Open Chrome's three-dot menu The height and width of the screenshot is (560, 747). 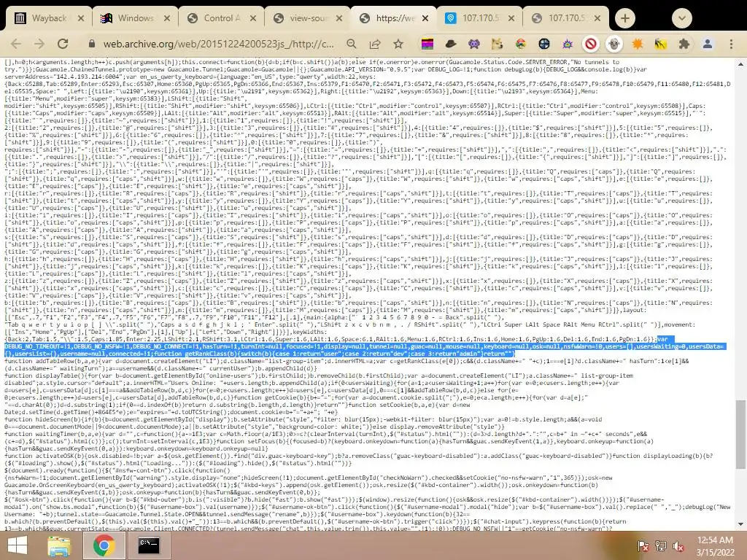click(731, 44)
